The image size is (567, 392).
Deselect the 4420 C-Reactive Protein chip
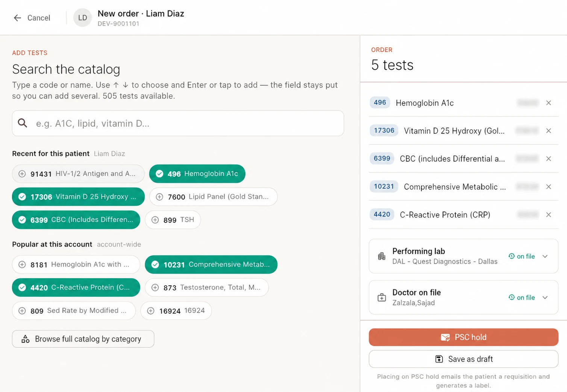(x=76, y=288)
